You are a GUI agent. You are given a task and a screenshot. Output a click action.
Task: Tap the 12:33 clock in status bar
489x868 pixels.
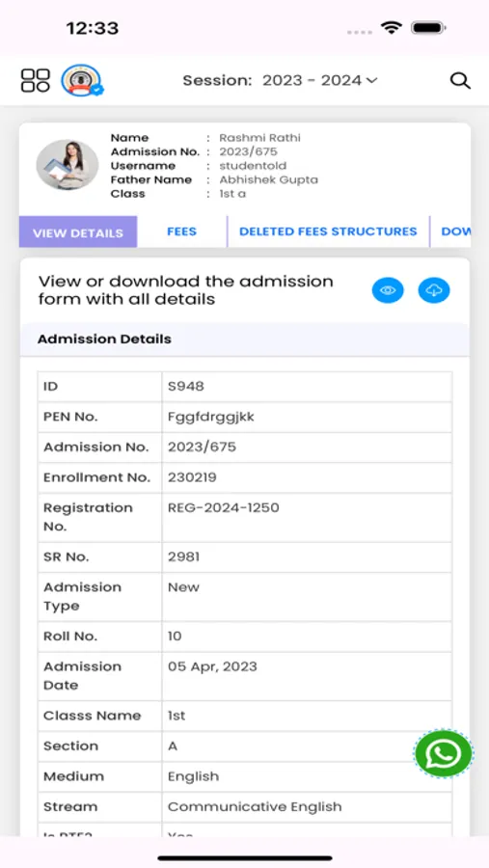click(92, 28)
